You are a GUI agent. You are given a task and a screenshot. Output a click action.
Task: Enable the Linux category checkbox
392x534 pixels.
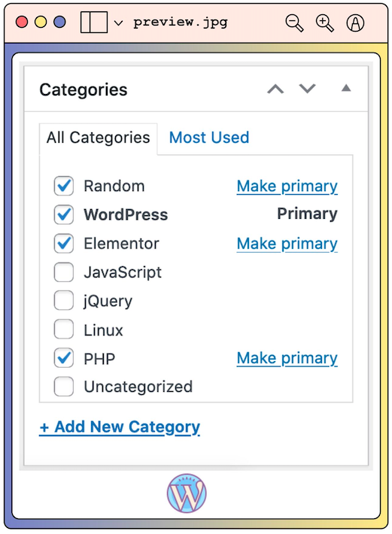point(64,329)
